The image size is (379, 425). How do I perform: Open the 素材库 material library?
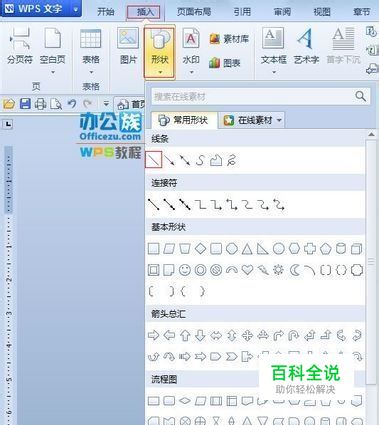229,39
